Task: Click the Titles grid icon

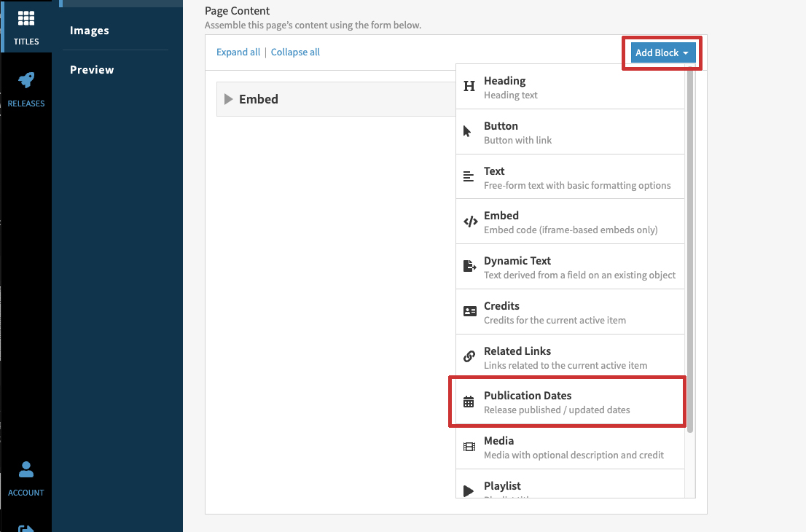Action: [26, 18]
